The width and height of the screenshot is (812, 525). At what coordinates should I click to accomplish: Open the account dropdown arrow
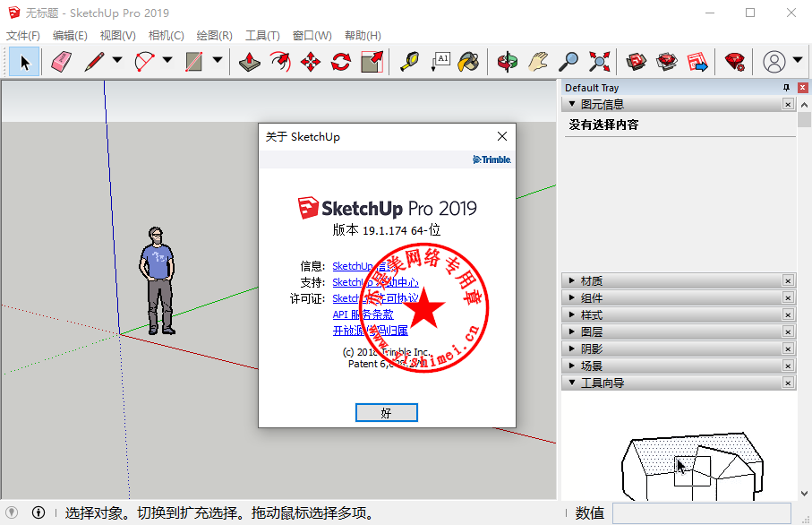tap(798, 60)
